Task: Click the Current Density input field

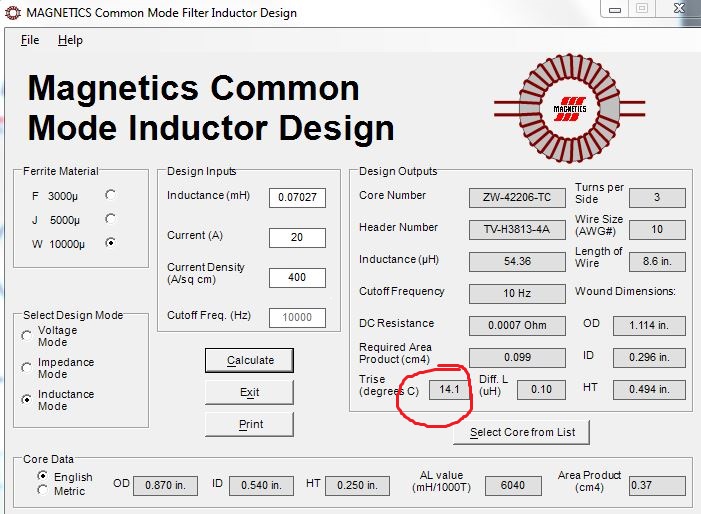Action: click(x=297, y=278)
